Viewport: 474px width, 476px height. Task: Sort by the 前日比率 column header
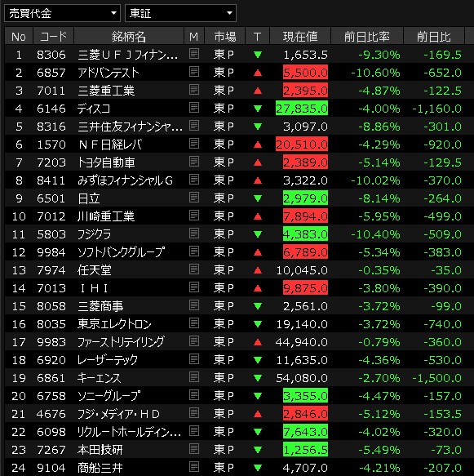coord(367,37)
